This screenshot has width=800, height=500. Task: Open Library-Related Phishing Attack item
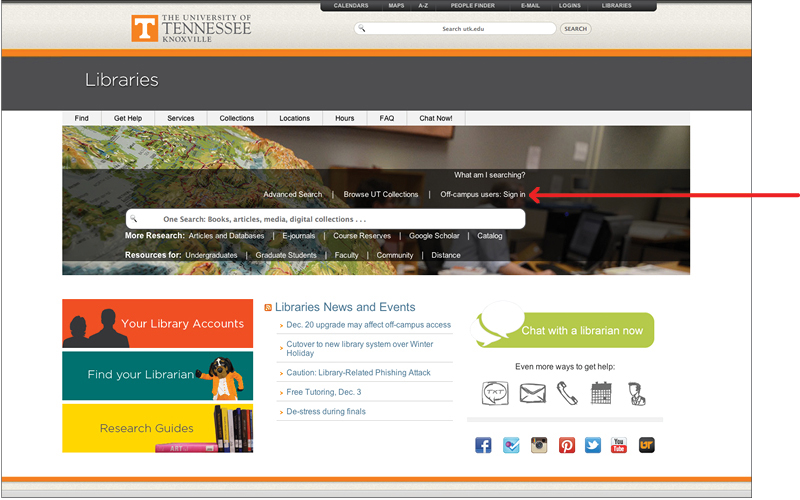[358, 373]
